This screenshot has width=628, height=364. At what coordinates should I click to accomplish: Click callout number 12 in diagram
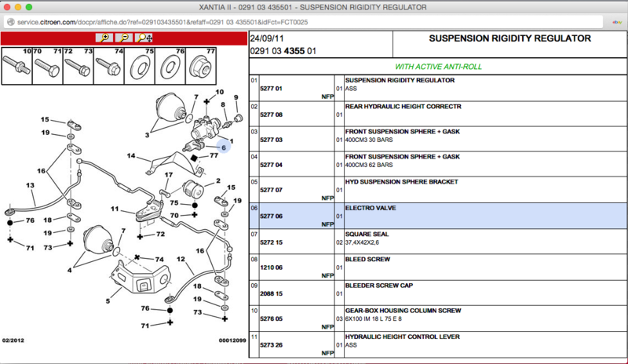[181, 259]
